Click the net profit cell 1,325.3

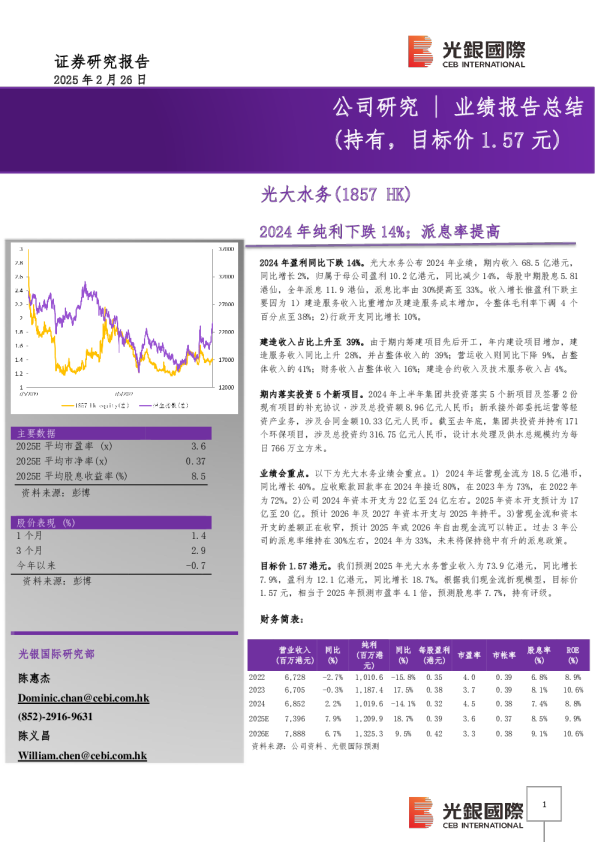pos(369,734)
